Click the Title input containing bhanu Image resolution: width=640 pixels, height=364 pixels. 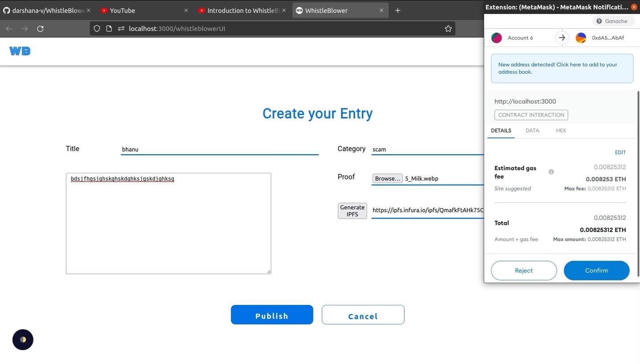tap(220, 149)
